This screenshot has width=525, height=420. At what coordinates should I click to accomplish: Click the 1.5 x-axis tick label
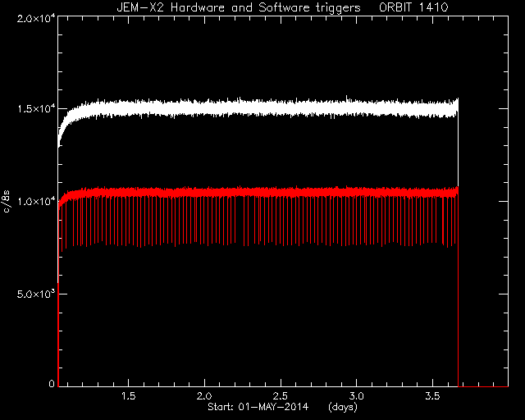pyautogui.click(x=128, y=396)
